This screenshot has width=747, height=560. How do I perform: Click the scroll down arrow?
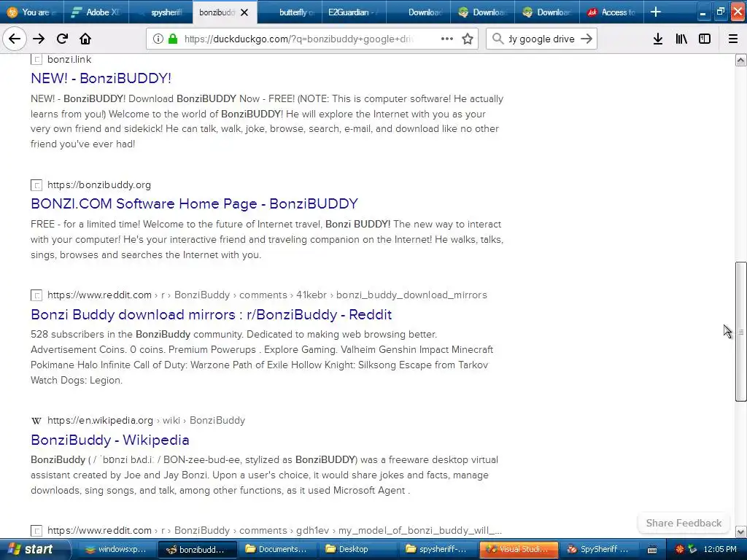[741, 532]
